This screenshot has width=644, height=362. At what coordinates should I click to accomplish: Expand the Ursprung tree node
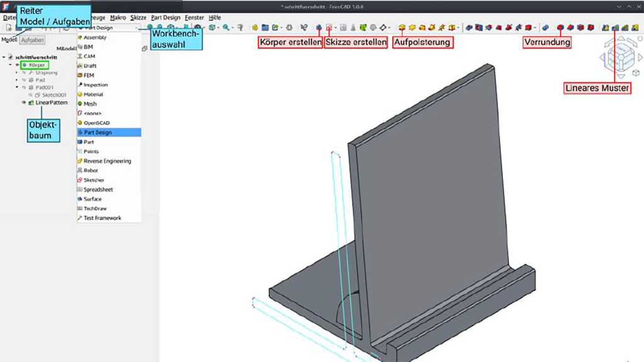17,72
